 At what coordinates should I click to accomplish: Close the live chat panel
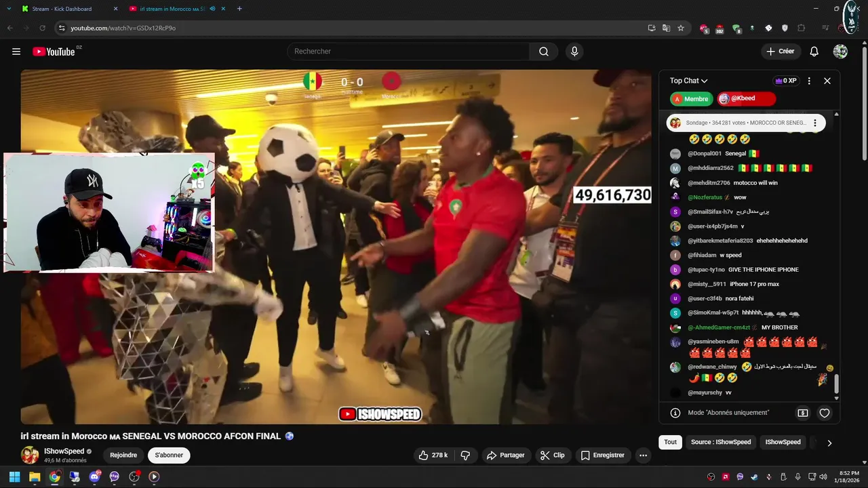click(827, 81)
